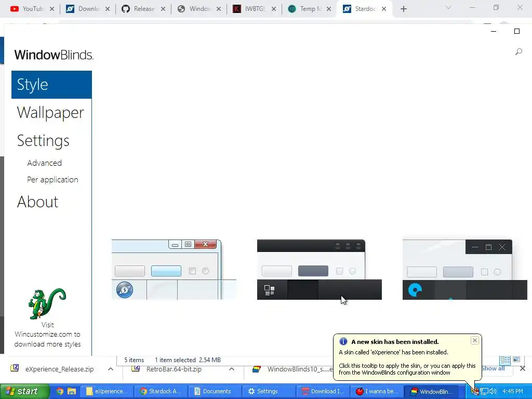The image size is (532, 399).
Task: Select the light skin thumbnail with dark caption
Action: 465,270
